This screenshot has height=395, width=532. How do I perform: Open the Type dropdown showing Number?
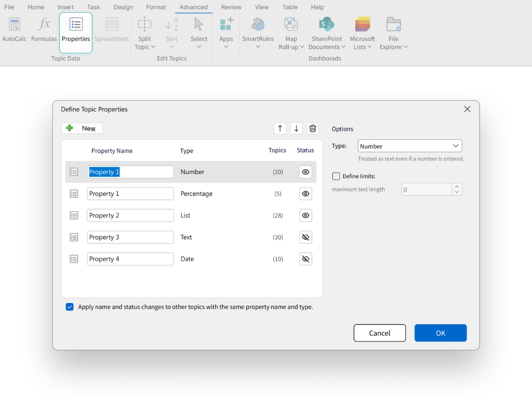(x=410, y=146)
